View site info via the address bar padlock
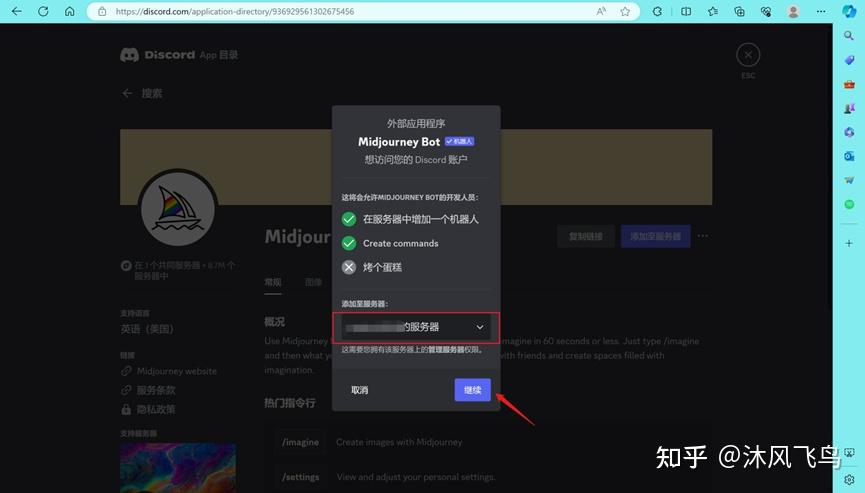This screenshot has height=493, width=865. (102, 11)
